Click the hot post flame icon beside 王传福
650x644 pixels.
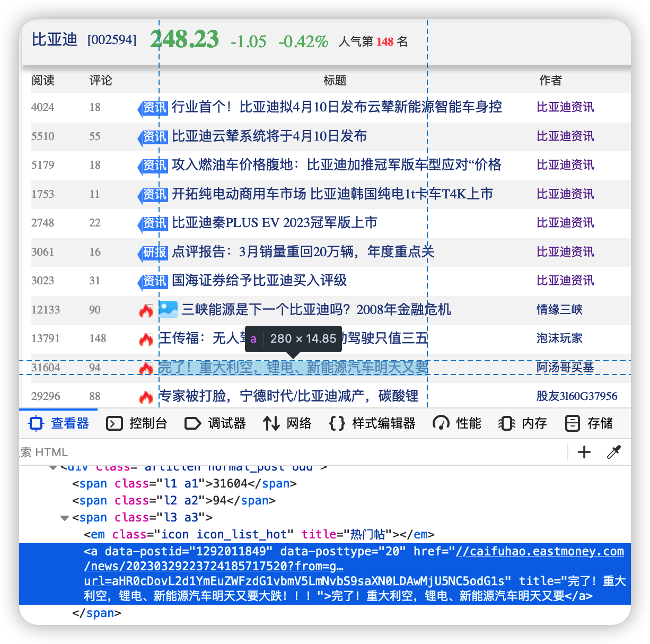146,339
